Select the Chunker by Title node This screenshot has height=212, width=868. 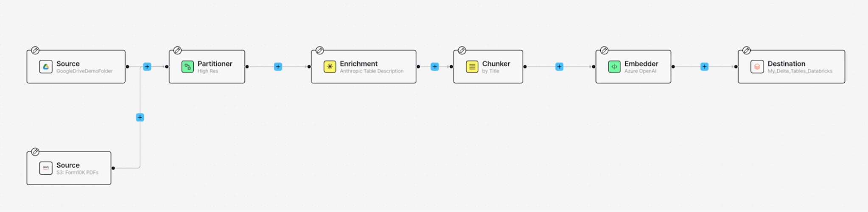(x=488, y=67)
